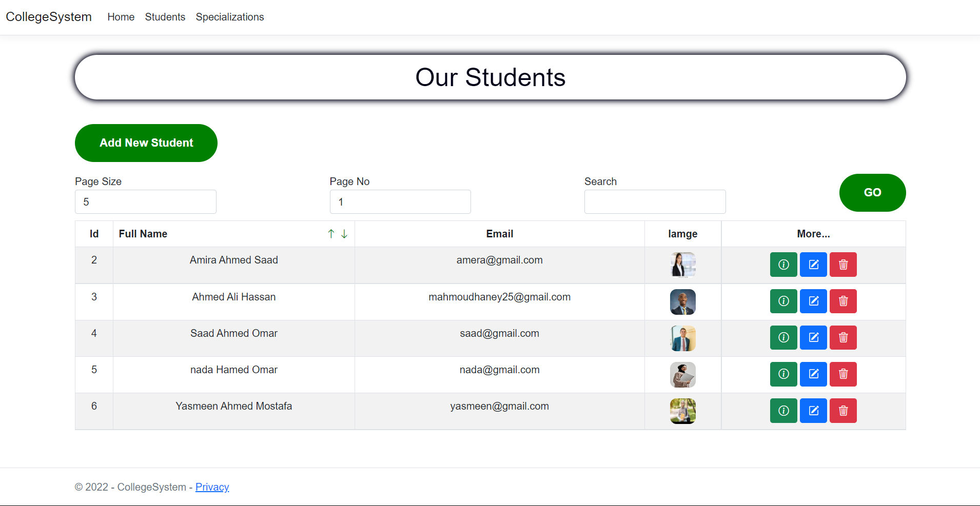
Task: Delete student Saad Ahmed Omar
Action: 843,337
